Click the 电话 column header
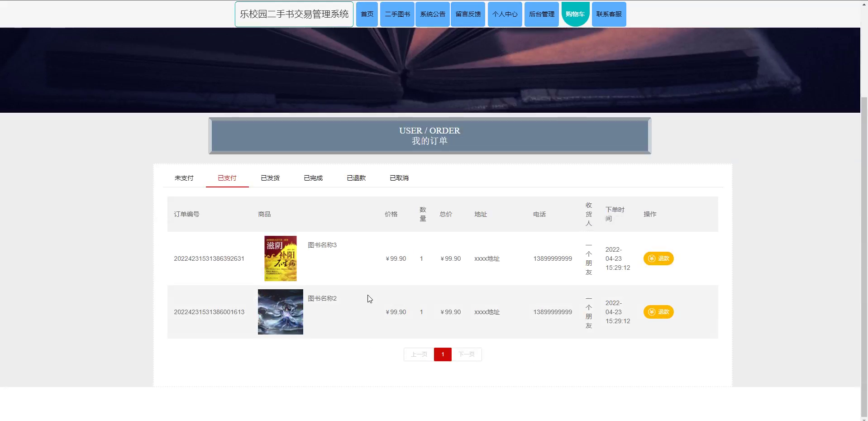The width and height of the screenshot is (868, 421). [539, 214]
